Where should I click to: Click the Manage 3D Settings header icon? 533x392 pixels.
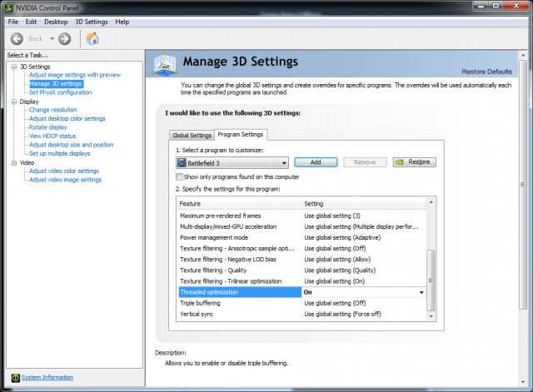165,63
